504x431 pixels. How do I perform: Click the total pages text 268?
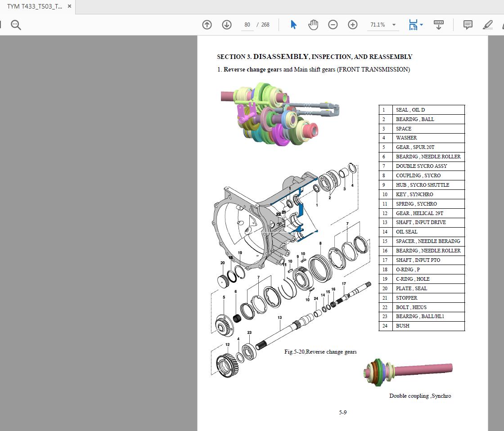click(265, 25)
